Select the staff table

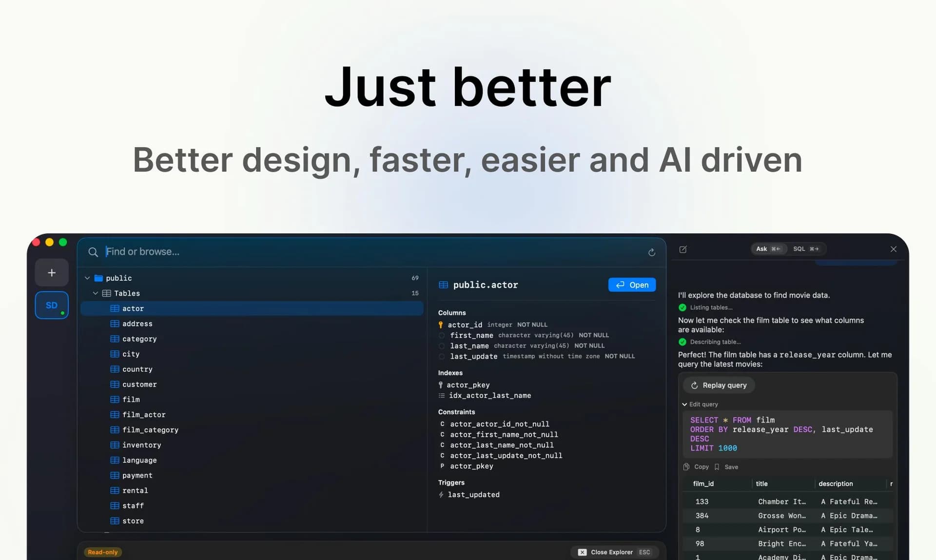252,506
